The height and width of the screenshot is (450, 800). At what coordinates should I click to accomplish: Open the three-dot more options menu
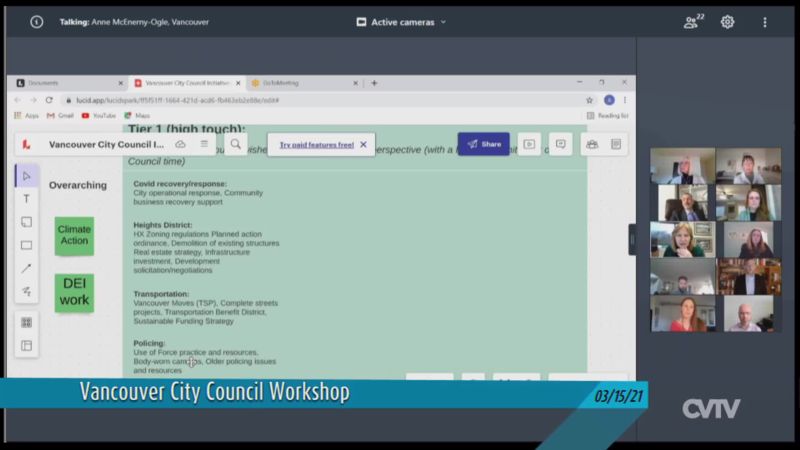tap(765, 22)
